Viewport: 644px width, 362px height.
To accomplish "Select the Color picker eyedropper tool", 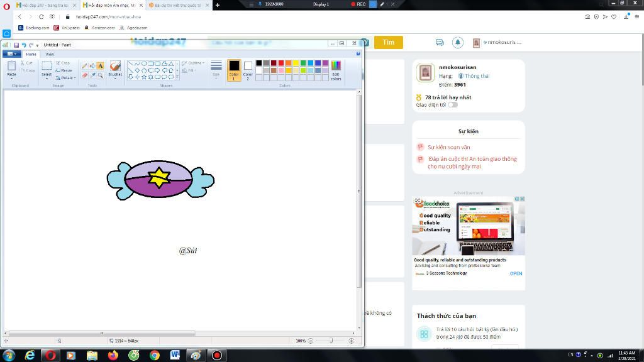I will click(92, 75).
